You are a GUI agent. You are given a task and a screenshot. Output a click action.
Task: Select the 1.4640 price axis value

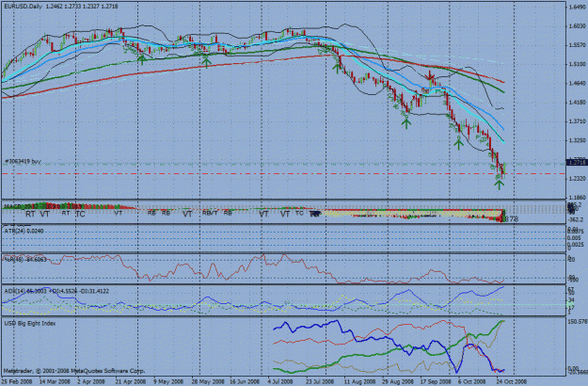577,83
